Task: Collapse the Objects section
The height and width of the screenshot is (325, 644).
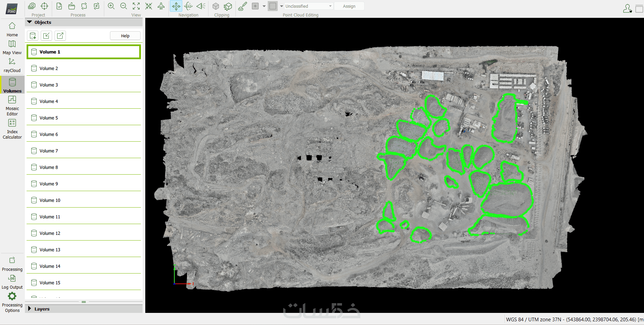Action: tap(30, 22)
